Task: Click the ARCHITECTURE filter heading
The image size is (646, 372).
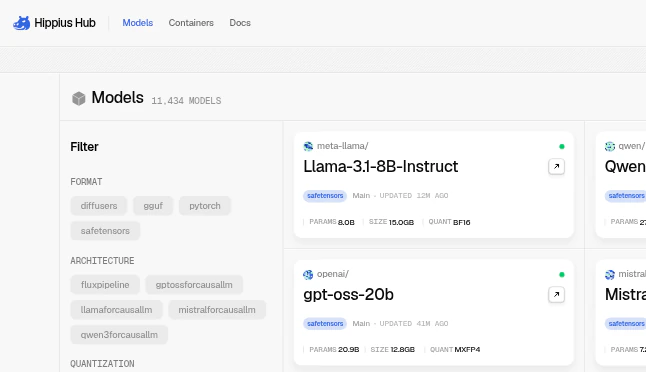Action: tap(102, 261)
